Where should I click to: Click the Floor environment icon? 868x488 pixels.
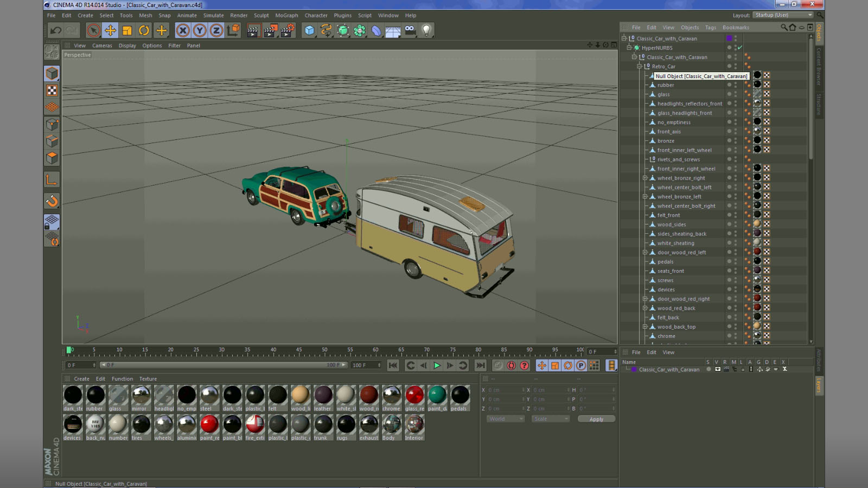click(x=393, y=30)
